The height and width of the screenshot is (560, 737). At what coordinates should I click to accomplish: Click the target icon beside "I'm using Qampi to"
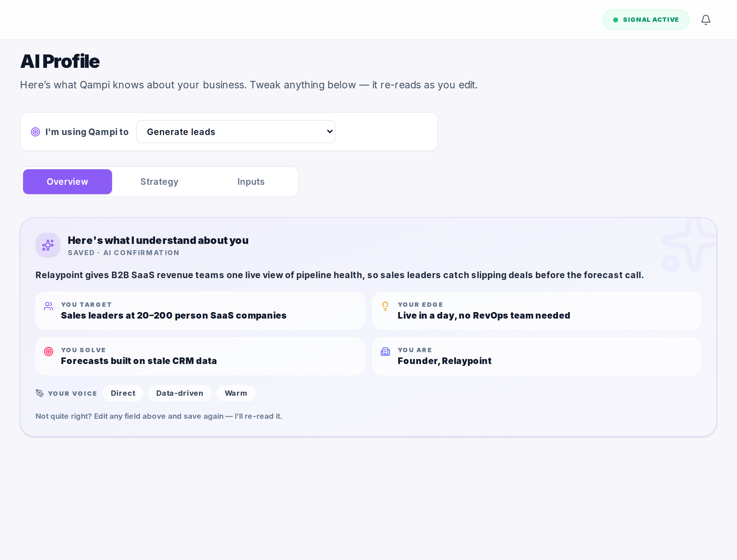click(x=35, y=132)
